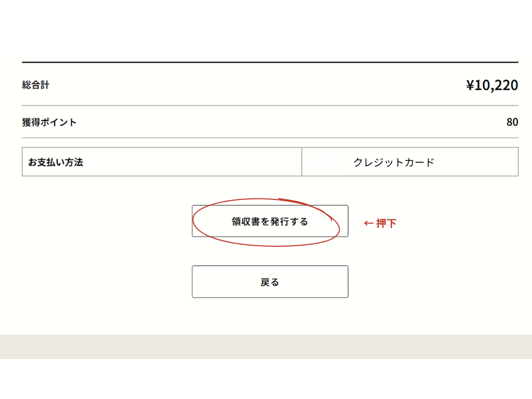Click the 領収書を発行する button
This screenshot has width=532, height=399.
(x=270, y=221)
